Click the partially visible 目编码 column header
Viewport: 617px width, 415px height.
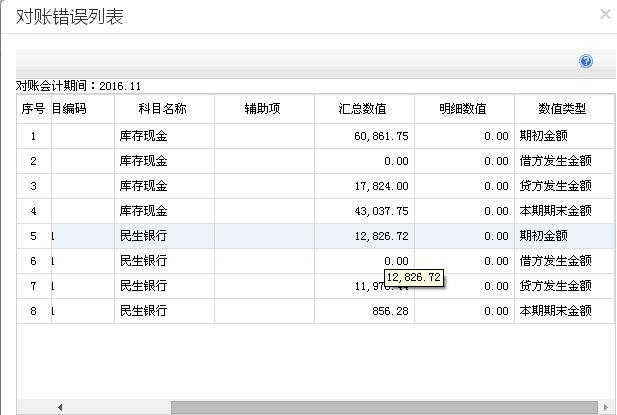(x=83, y=109)
